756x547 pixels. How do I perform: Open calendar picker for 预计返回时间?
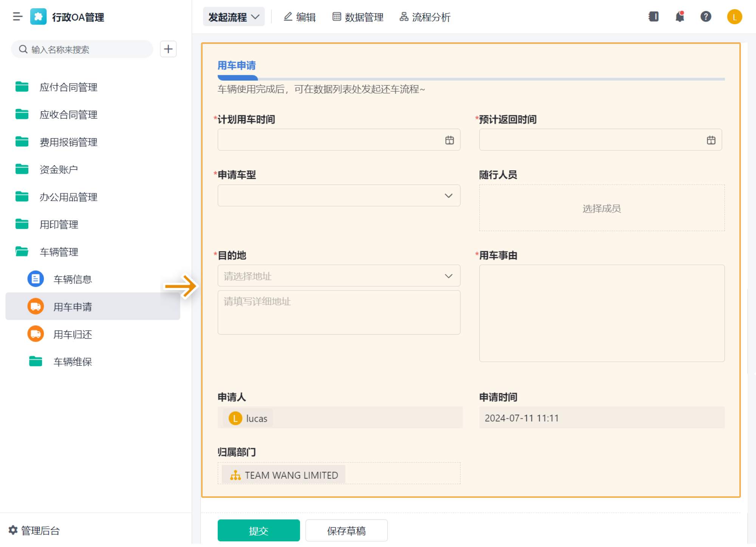(x=711, y=140)
